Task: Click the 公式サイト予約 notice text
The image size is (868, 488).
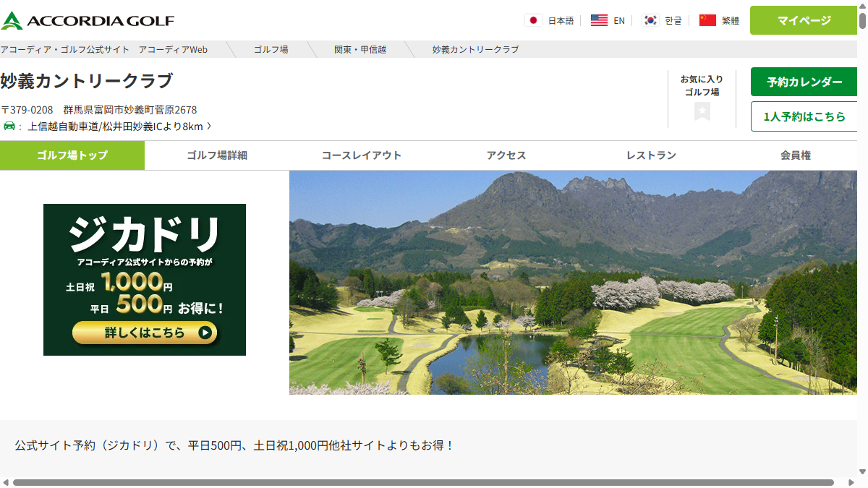Action: (x=234, y=445)
